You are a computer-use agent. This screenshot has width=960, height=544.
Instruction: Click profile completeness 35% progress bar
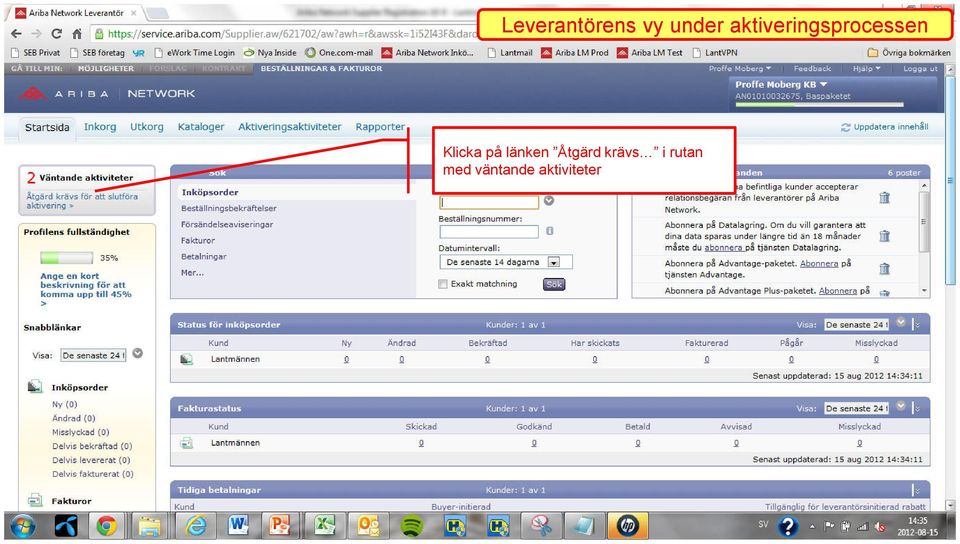[x=66, y=258]
